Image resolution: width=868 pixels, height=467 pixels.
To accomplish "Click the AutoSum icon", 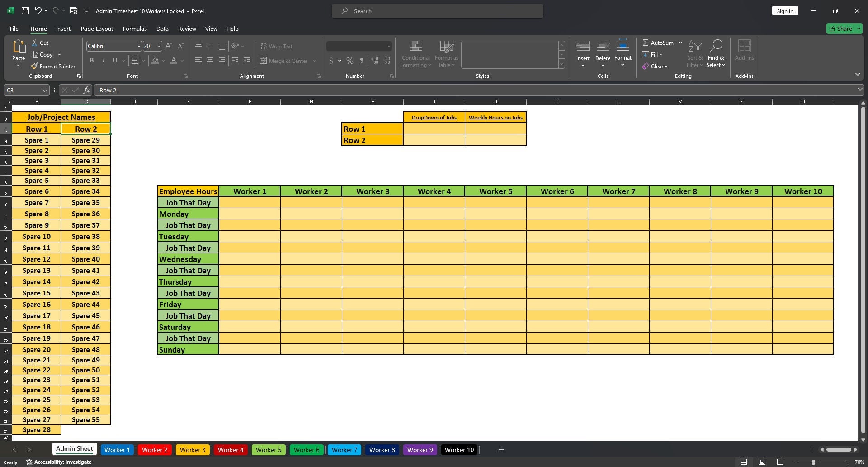I will coord(647,43).
